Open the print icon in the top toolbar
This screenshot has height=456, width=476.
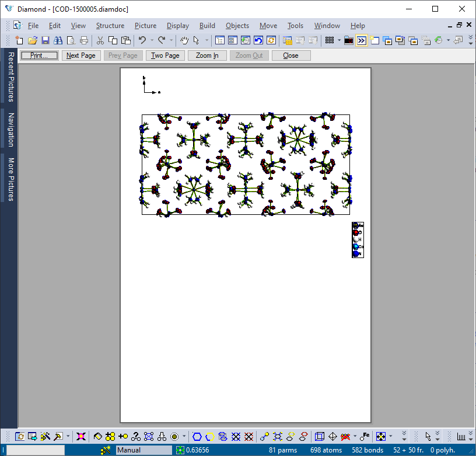(83, 40)
